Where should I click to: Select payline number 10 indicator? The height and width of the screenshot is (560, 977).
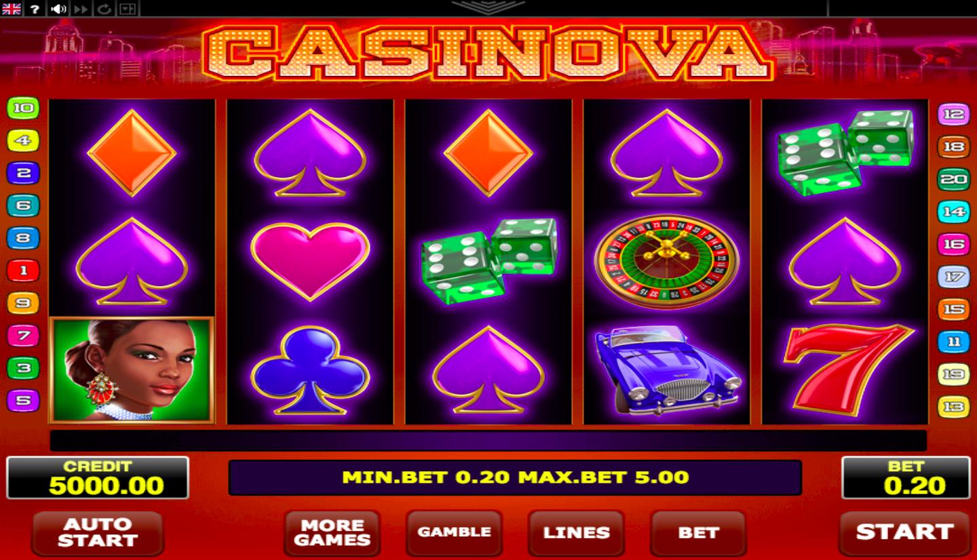(23, 108)
